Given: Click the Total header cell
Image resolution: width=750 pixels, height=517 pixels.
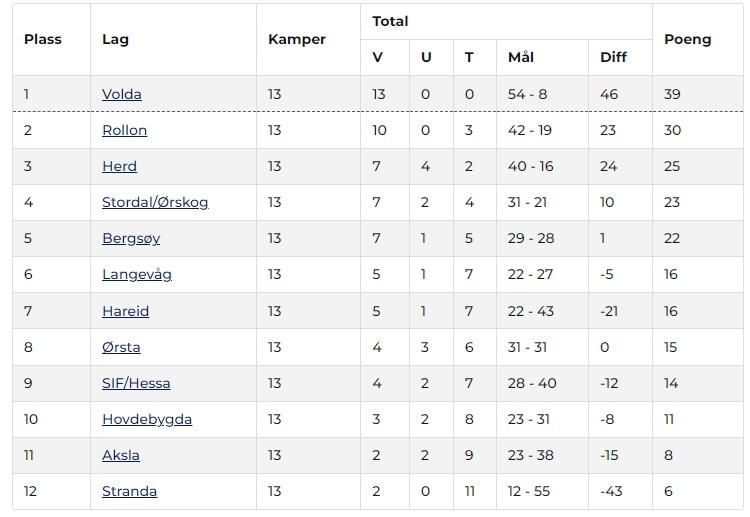Looking at the screenshot, I should click(390, 21).
